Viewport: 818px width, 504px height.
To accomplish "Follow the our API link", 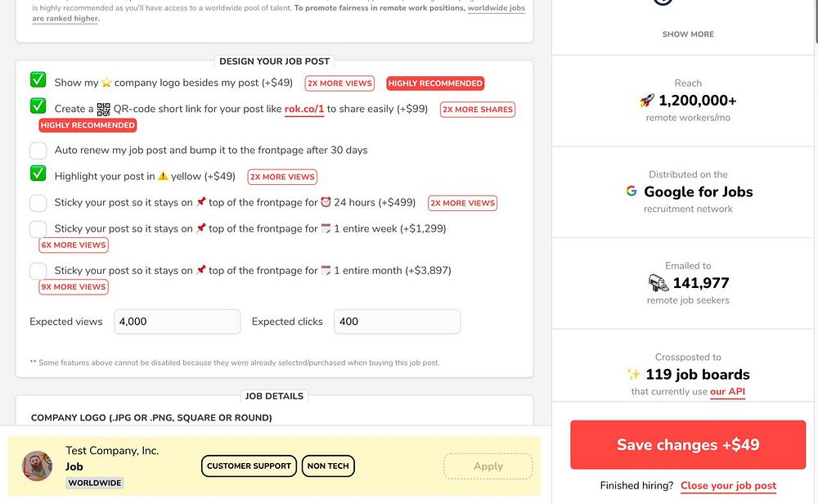I will coord(727,392).
